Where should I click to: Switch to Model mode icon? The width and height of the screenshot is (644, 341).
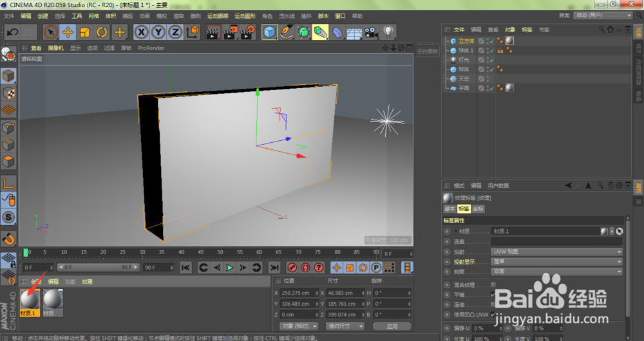[8, 76]
